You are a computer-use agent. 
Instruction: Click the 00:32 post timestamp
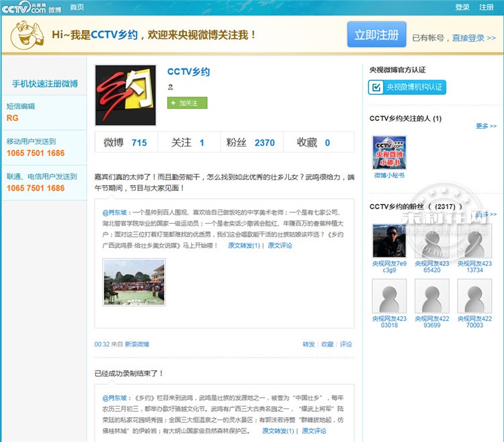[x=102, y=345]
